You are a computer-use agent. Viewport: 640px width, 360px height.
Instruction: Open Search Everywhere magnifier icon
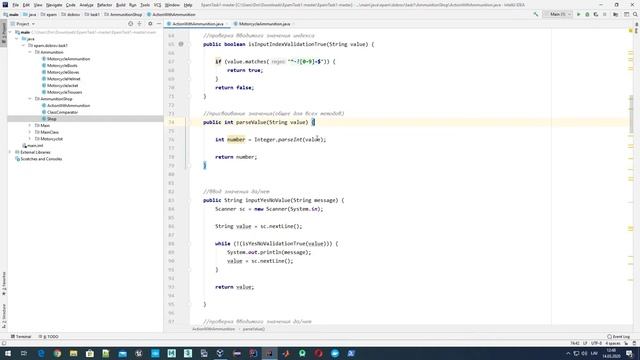tap(635, 14)
